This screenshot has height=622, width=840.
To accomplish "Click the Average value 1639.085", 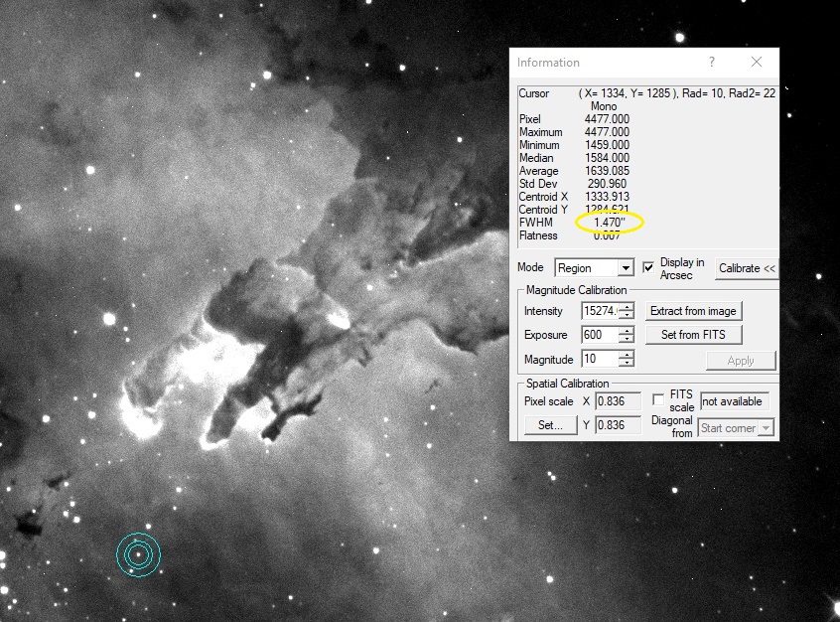I will click(x=607, y=171).
